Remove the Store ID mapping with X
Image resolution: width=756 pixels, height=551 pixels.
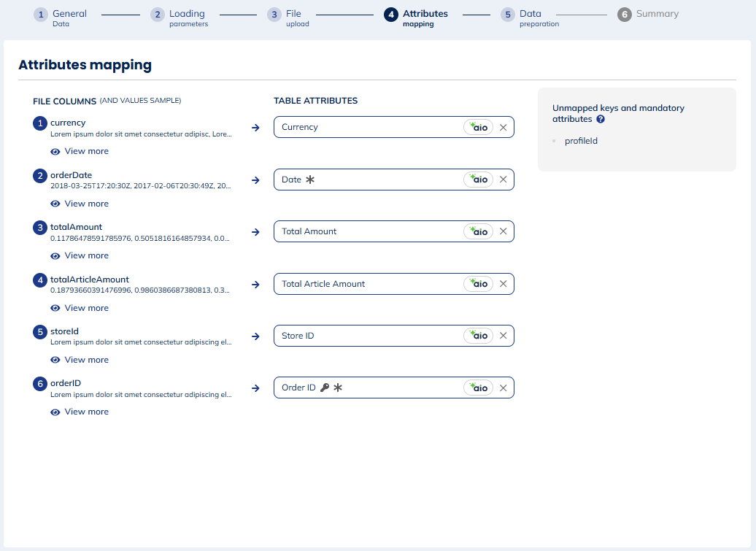tap(503, 336)
